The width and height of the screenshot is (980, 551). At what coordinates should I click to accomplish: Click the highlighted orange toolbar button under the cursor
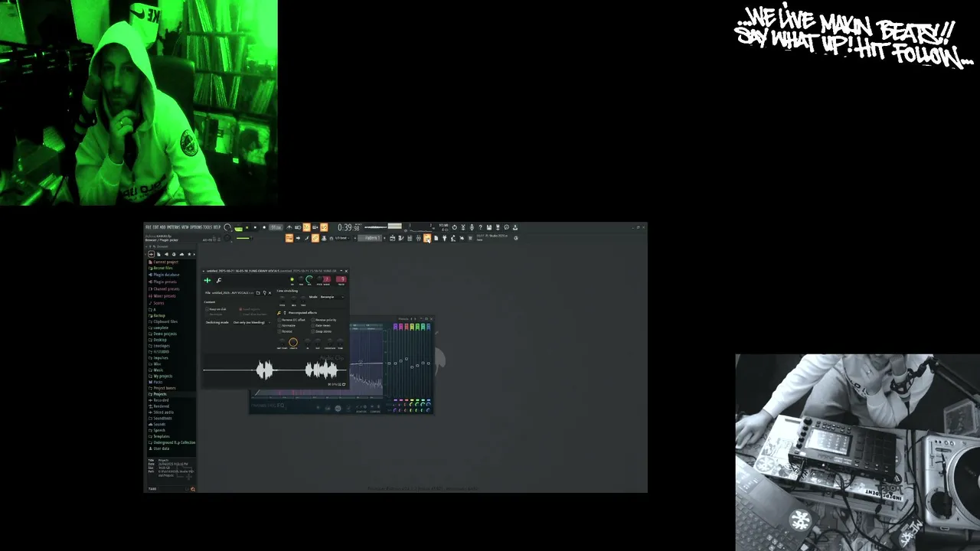[427, 238]
